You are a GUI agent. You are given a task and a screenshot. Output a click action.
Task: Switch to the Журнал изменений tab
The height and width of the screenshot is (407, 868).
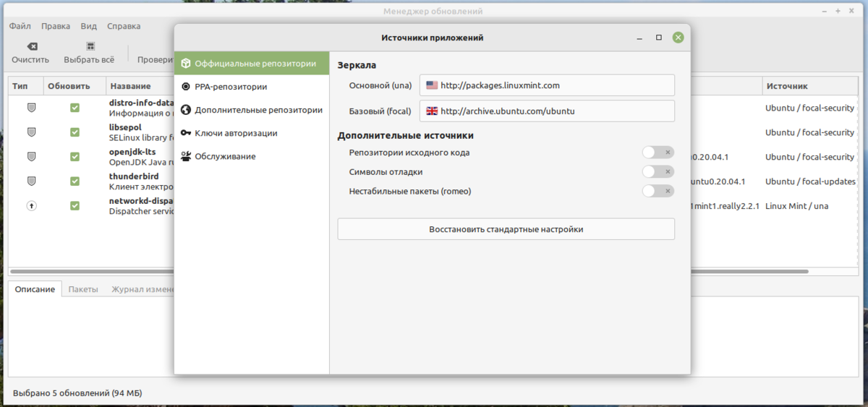click(x=143, y=289)
